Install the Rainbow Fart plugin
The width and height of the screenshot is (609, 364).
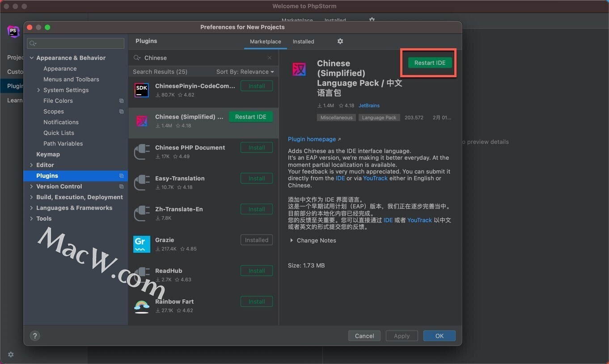point(257,302)
